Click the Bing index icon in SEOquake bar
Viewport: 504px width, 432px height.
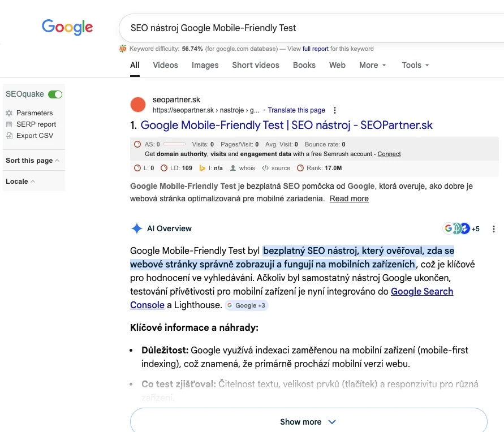point(201,168)
